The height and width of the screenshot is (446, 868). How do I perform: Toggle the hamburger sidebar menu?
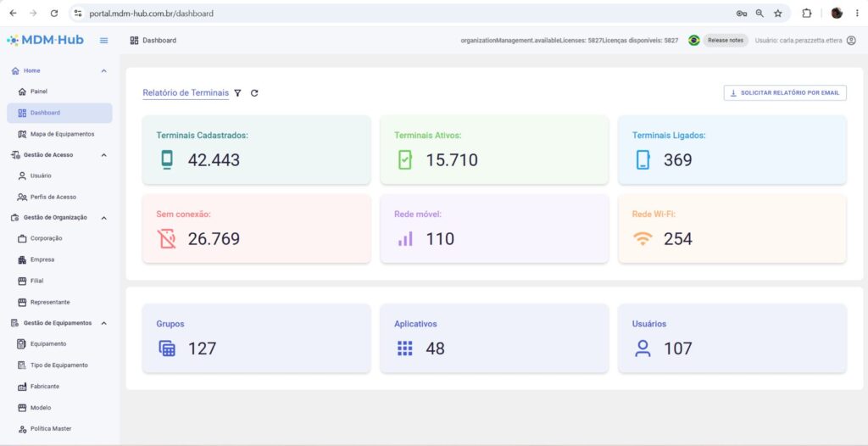click(x=103, y=41)
